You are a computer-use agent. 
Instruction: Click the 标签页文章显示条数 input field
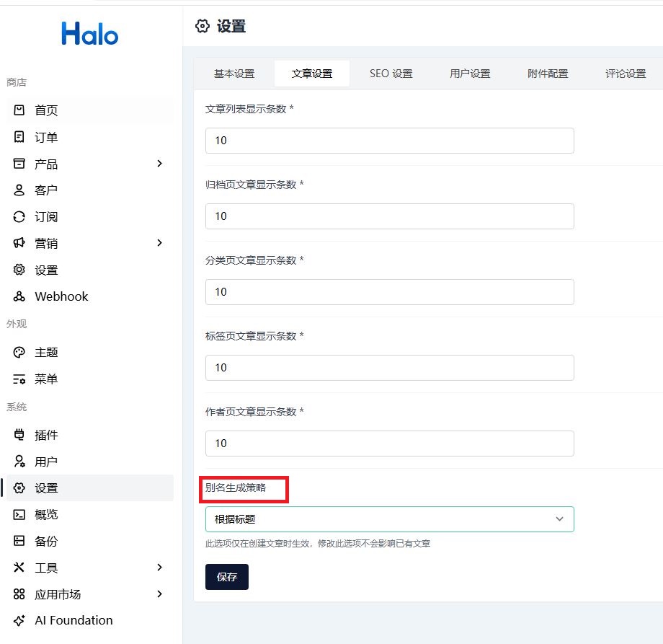coord(389,368)
